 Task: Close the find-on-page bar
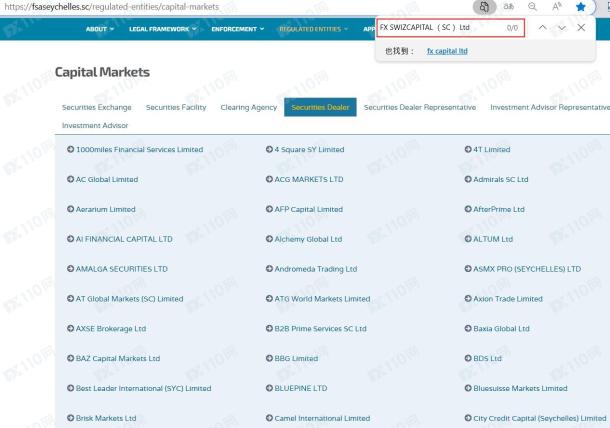click(x=581, y=27)
